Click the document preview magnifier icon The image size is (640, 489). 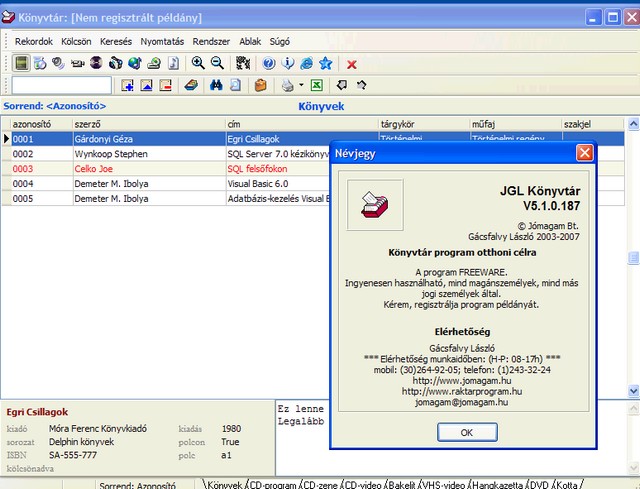(x=236, y=85)
